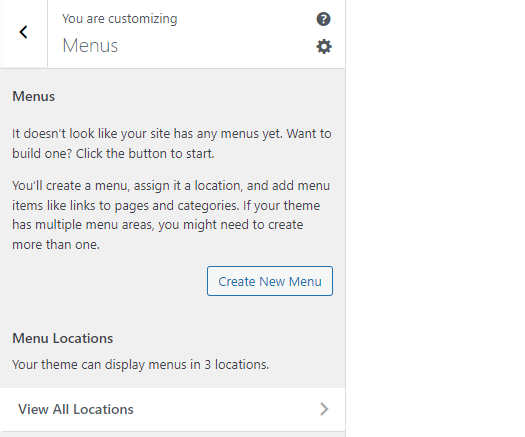Screen dimensions: 525x437
Task: Click the empty gray space left of Create New Menu
Action: (107, 281)
